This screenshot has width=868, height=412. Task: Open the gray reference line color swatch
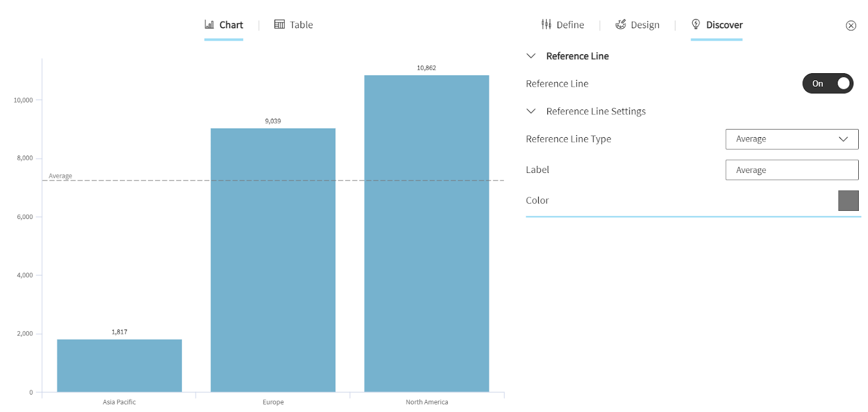(x=848, y=201)
